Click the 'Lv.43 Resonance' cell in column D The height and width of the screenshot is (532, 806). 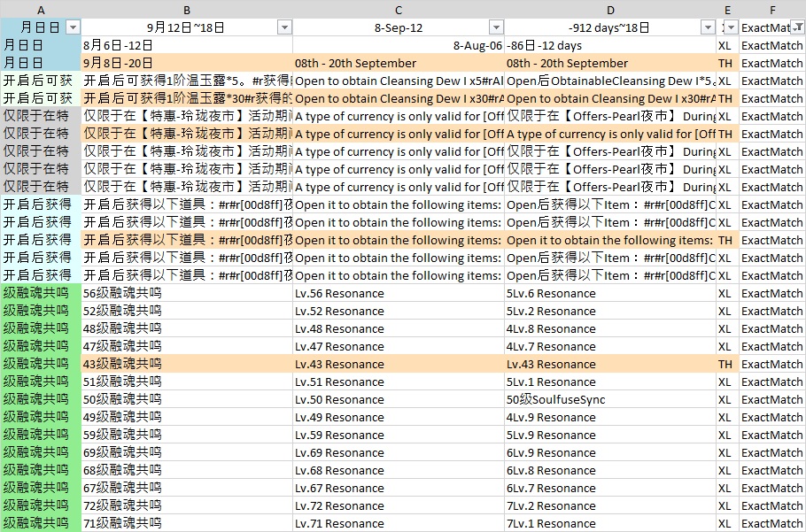pyautogui.click(x=610, y=364)
